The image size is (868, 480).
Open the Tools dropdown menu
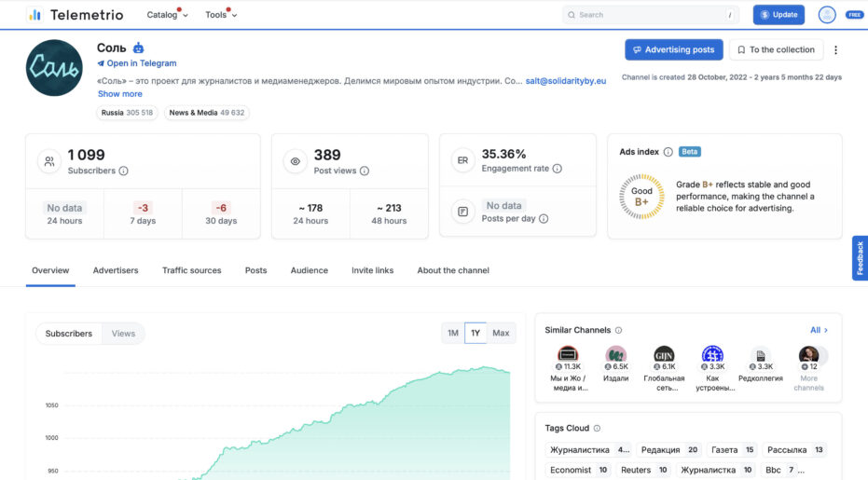click(221, 15)
